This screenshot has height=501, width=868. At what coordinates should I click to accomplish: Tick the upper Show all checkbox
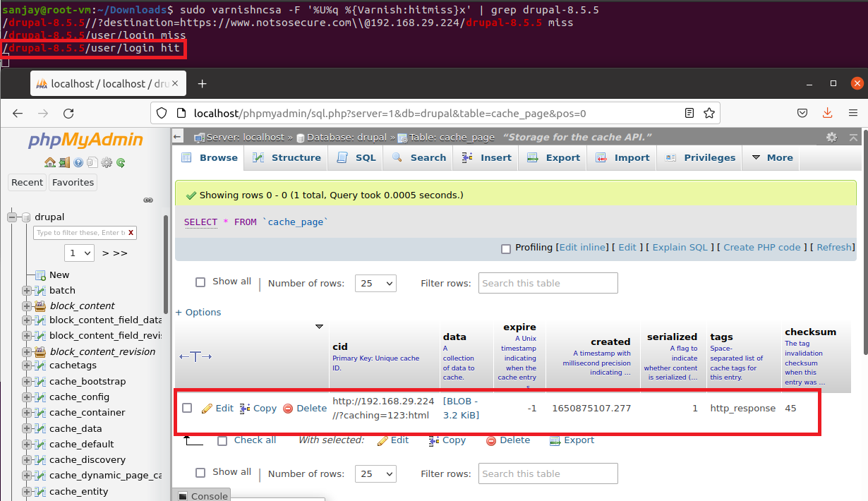pos(200,282)
